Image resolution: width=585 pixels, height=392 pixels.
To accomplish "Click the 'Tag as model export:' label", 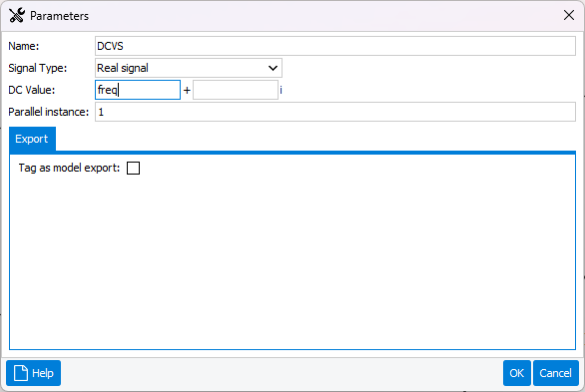I will (70, 168).
